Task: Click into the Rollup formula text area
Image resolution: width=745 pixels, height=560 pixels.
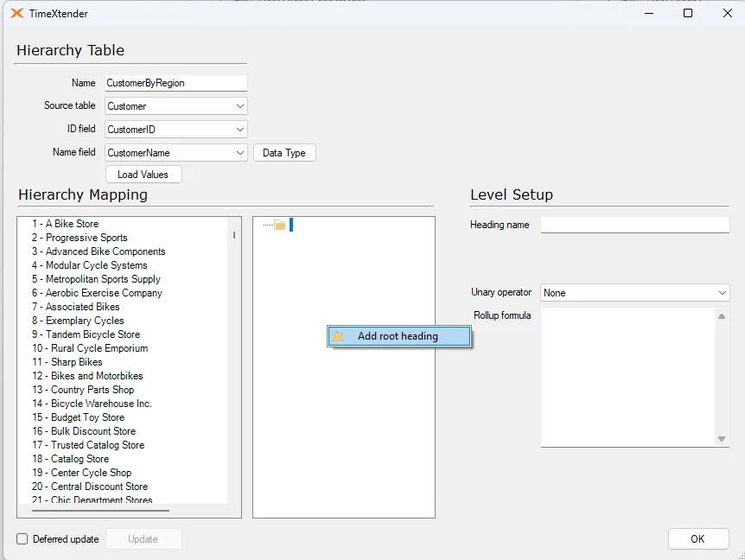Action: pyautogui.click(x=627, y=377)
